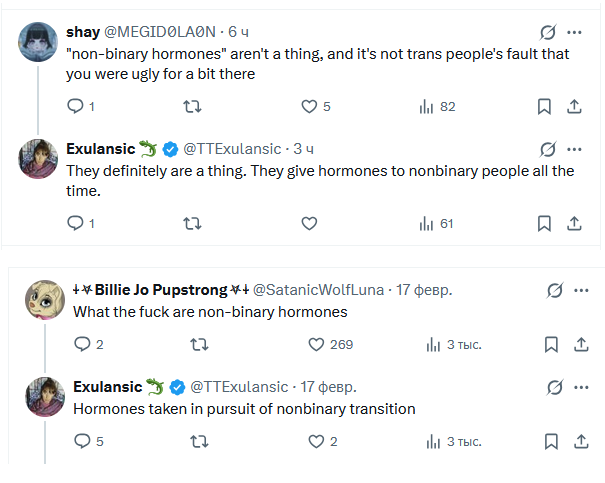Screen dimensions: 605x483
Task: Share shay's tweet
Action: point(575,106)
